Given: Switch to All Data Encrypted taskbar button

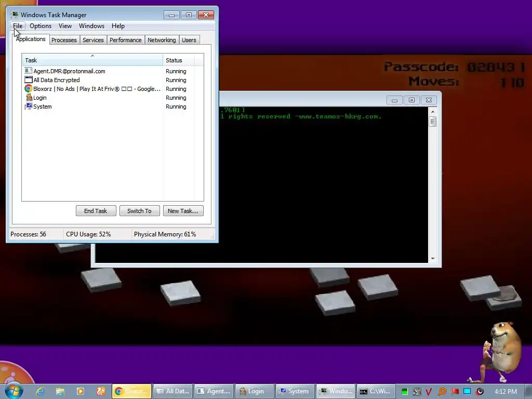Looking at the screenshot, I should 172,391.
